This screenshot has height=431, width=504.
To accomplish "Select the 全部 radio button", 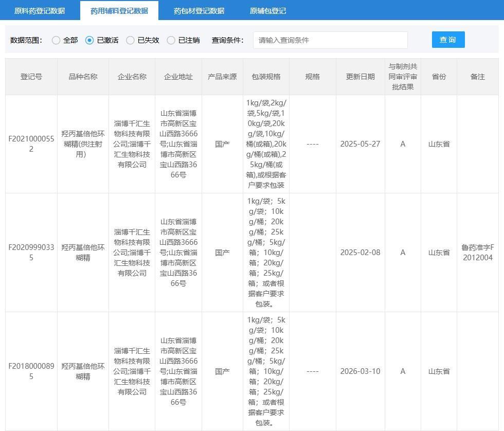I will pyautogui.click(x=57, y=40).
